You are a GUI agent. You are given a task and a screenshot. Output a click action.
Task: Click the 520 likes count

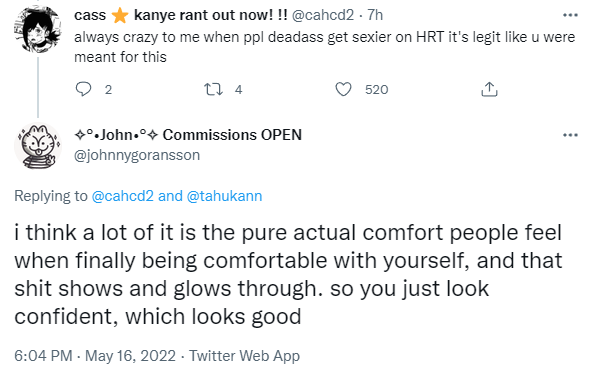pos(376,90)
